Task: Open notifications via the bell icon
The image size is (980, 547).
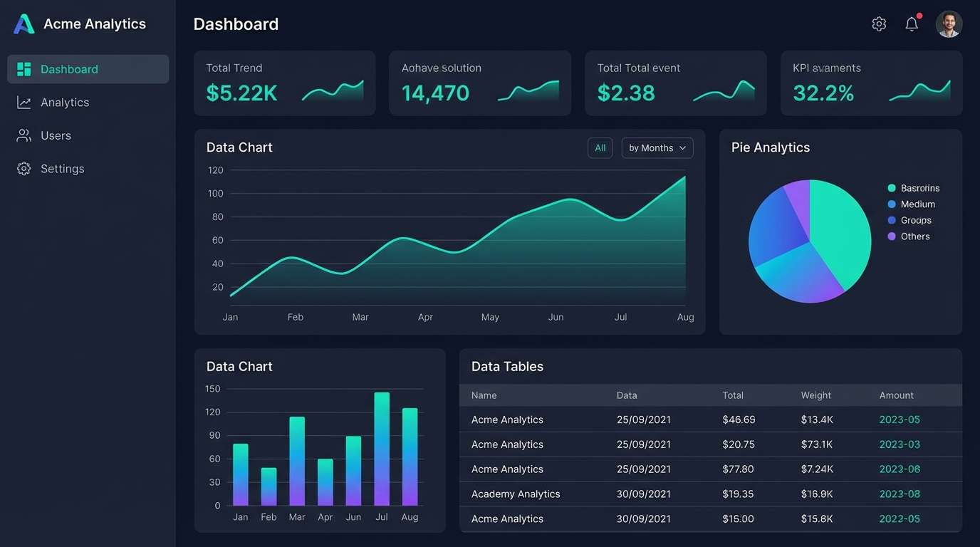Action: [x=912, y=24]
